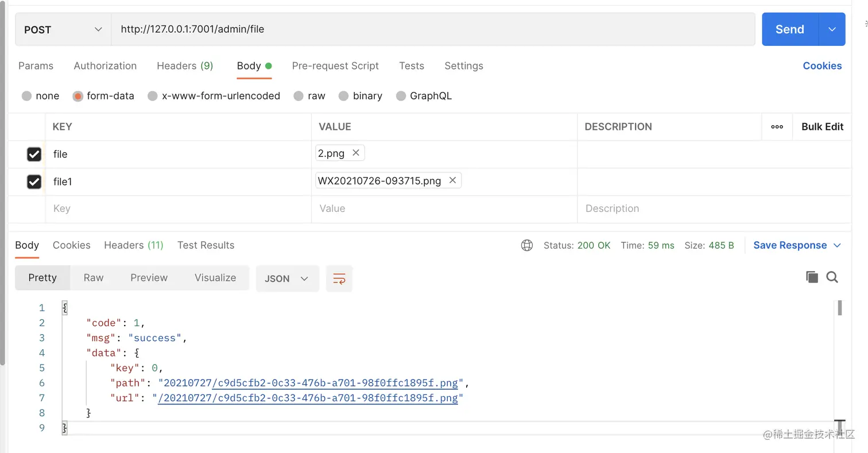This screenshot has width=868, height=453.
Task: Click the Save Response text
Action: click(x=790, y=245)
